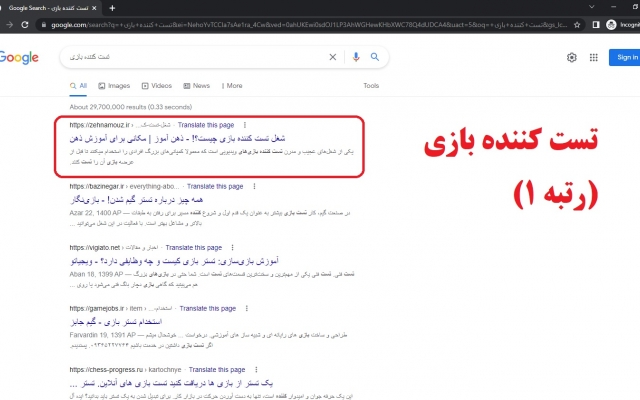Click into the Google search field
640x400 pixels.
(x=196, y=57)
